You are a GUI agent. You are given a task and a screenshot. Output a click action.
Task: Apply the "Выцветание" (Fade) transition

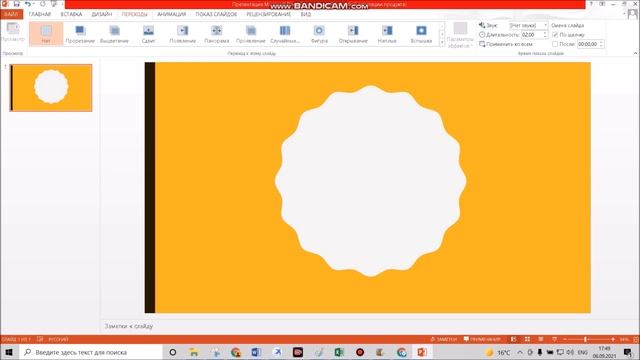pyautogui.click(x=114, y=33)
